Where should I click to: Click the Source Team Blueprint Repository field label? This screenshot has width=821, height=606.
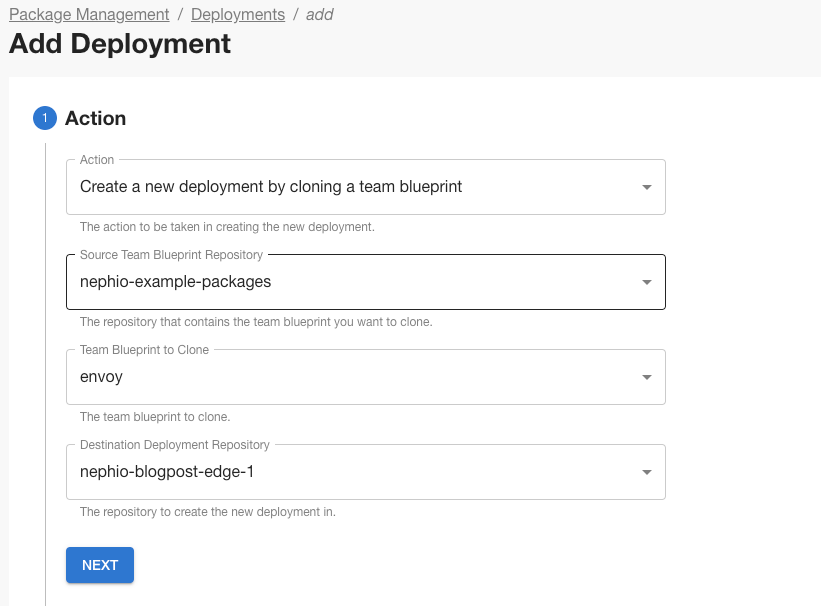tap(171, 255)
